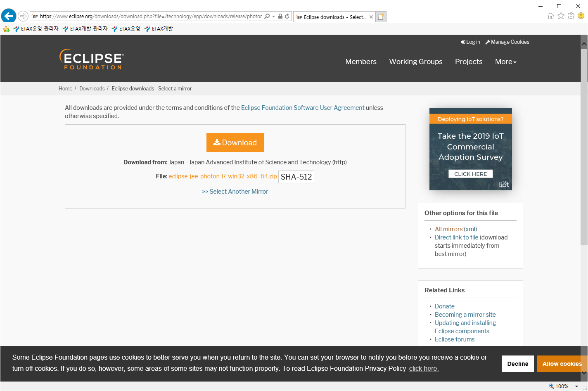
Task: Open Updating and installing Eclipse components link
Action: [465, 327]
